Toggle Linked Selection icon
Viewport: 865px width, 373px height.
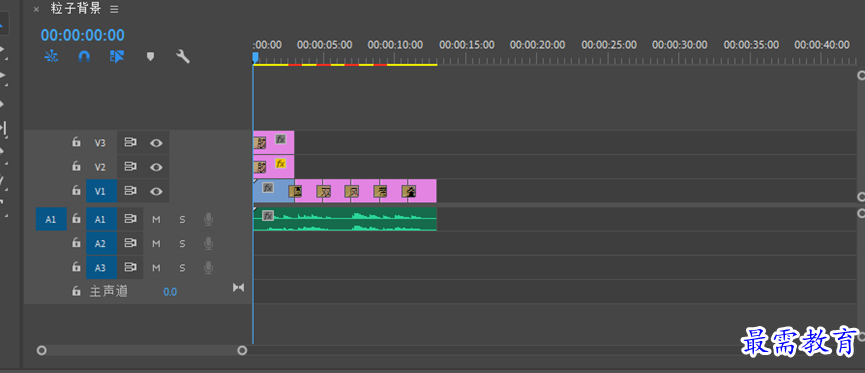coord(116,56)
